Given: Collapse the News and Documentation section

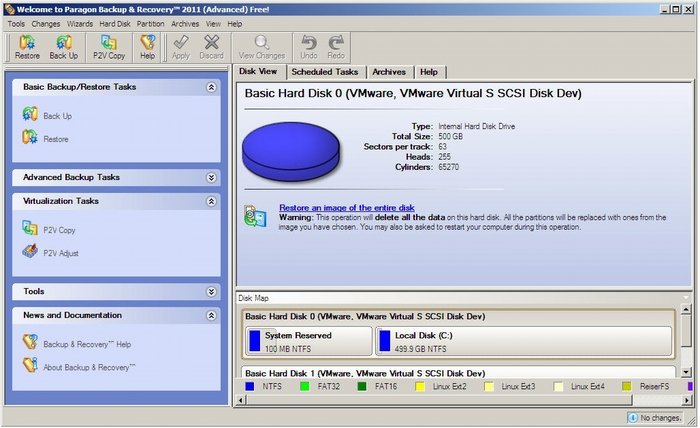Looking at the screenshot, I should tap(211, 316).
